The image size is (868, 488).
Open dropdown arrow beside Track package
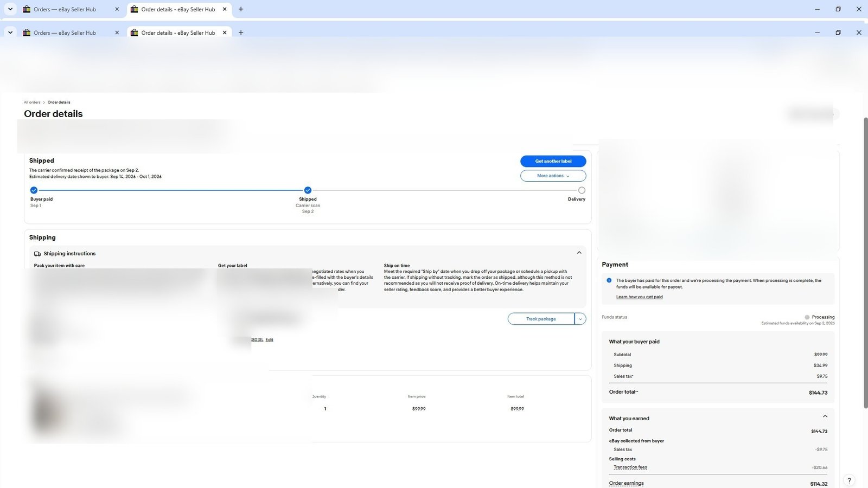(x=580, y=319)
